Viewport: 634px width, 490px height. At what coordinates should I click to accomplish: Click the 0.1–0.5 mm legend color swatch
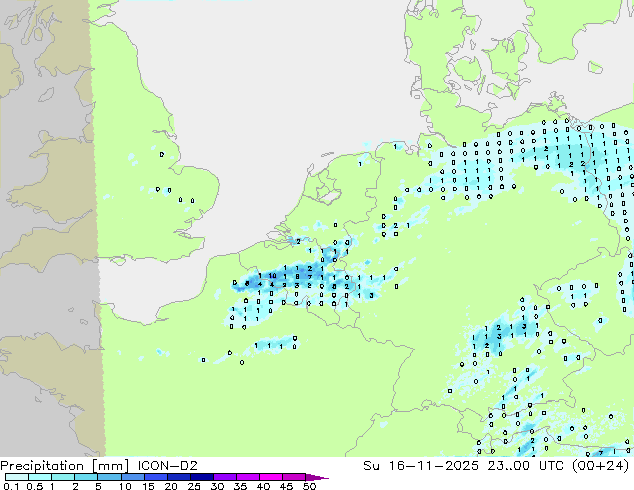[x=17, y=477]
